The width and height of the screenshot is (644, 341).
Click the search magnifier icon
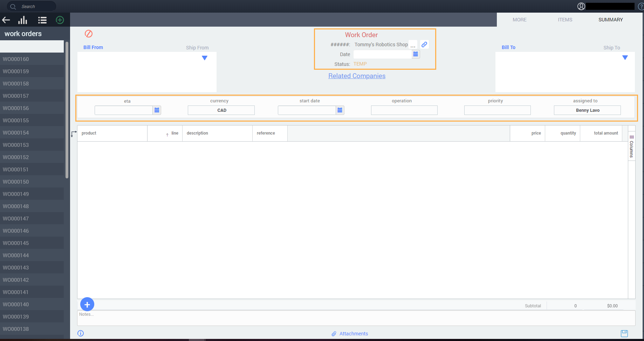(13, 6)
